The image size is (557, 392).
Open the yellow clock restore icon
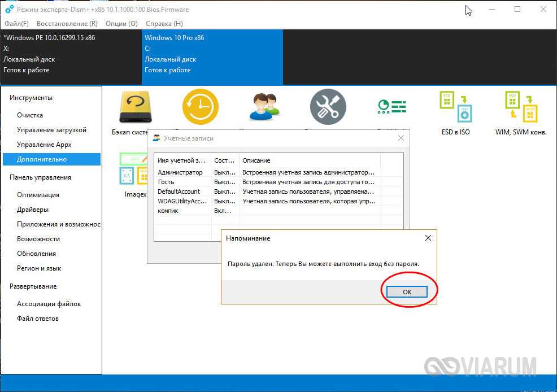coord(200,107)
